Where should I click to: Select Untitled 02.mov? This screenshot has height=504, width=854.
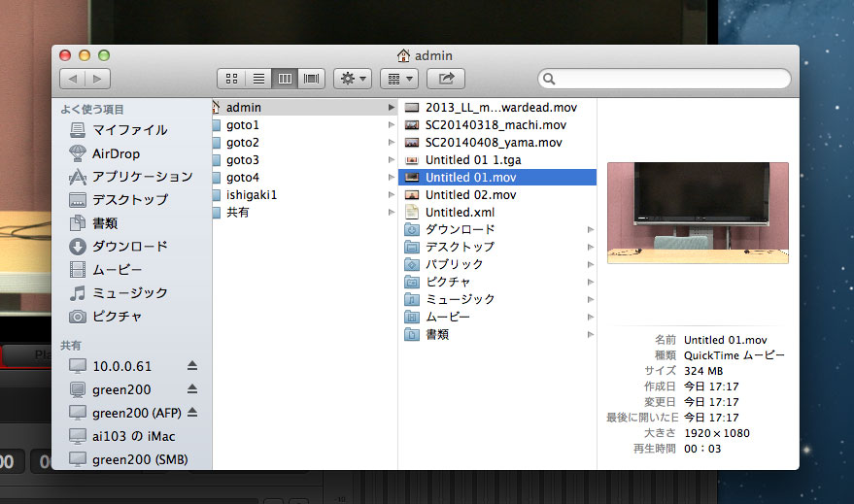pos(497,195)
